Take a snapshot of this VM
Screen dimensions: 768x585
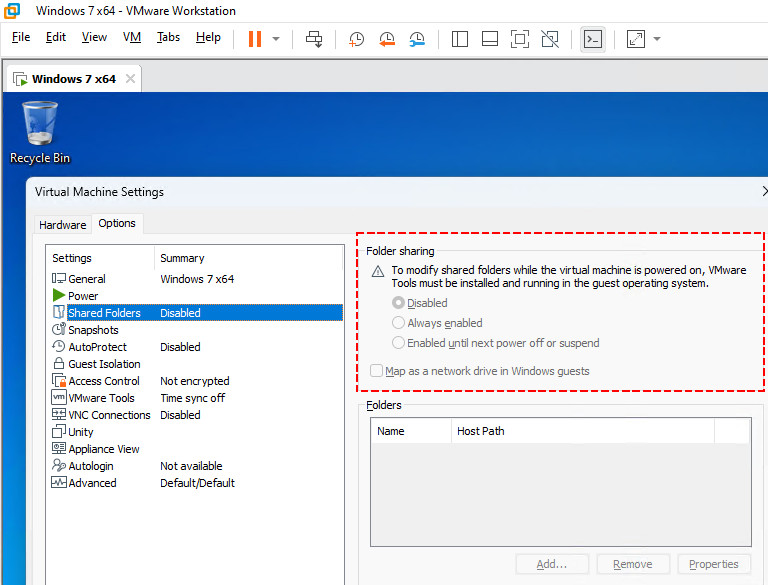[x=356, y=39]
